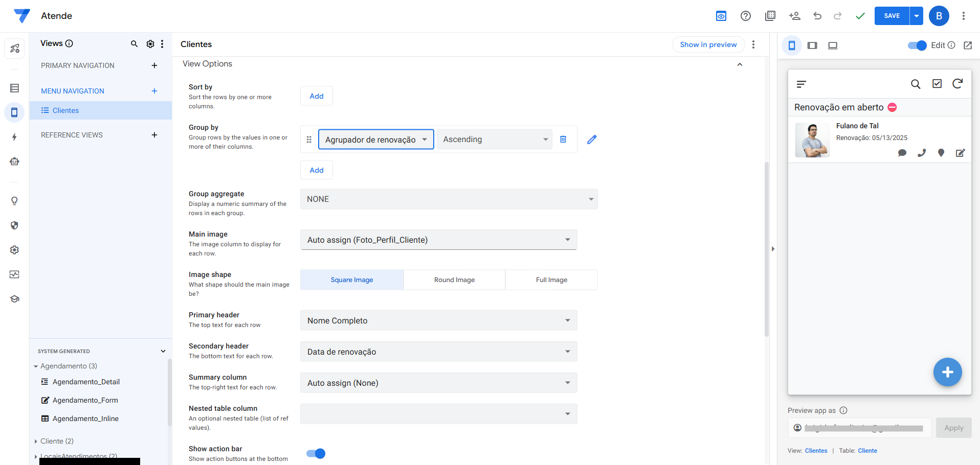The height and width of the screenshot is (465, 980).
Task: Select the Round Image shape option
Action: [454, 280]
